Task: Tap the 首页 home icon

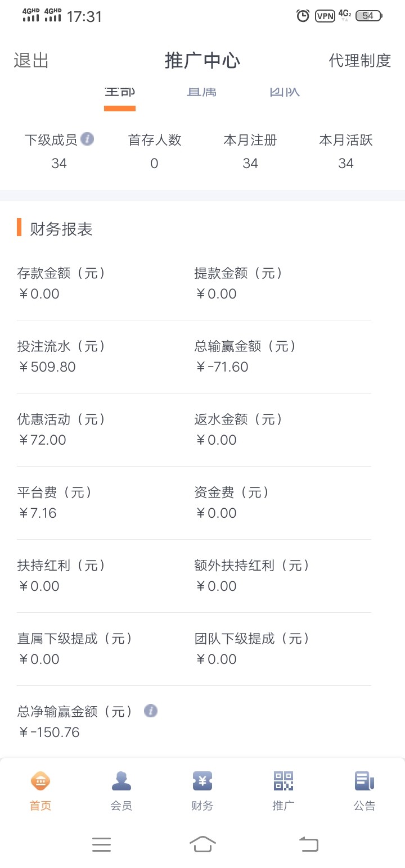Action: (x=40, y=781)
